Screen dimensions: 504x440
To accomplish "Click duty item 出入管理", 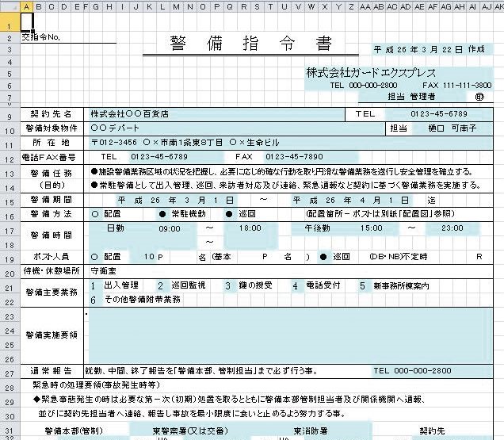I will click(x=121, y=285).
